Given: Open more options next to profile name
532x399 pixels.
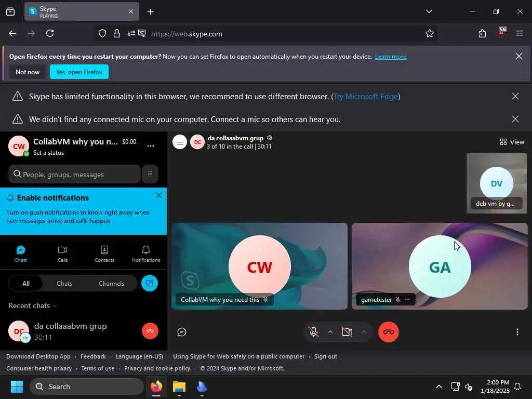Looking at the screenshot, I should point(150,146).
